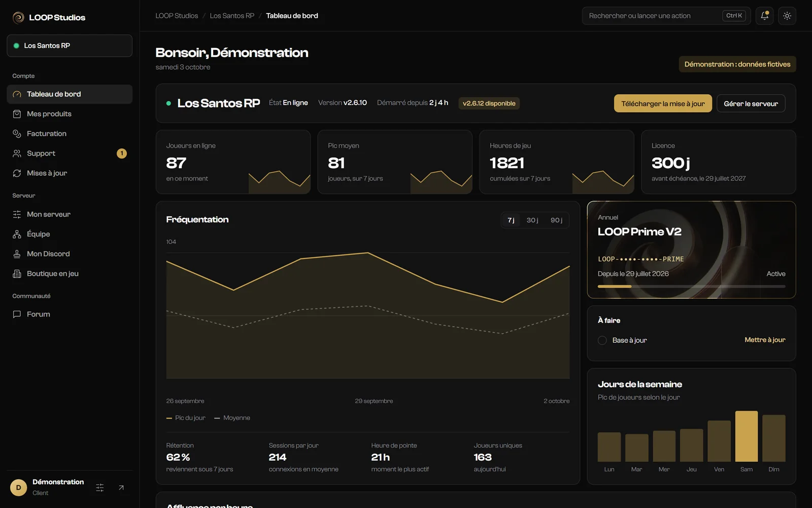Click the Mises à jour refresh icon
Viewport: 812px width, 508px height.
coord(17,173)
